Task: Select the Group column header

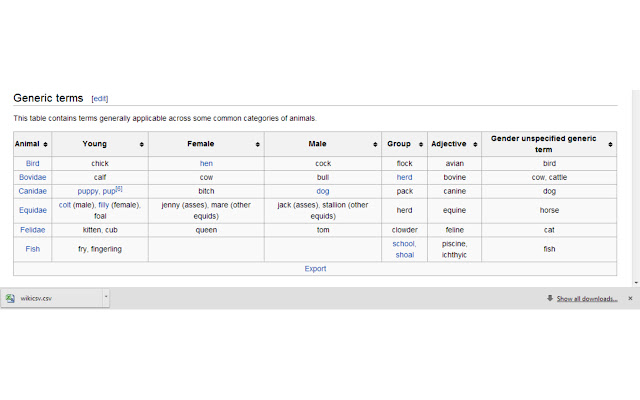Action: coord(404,144)
